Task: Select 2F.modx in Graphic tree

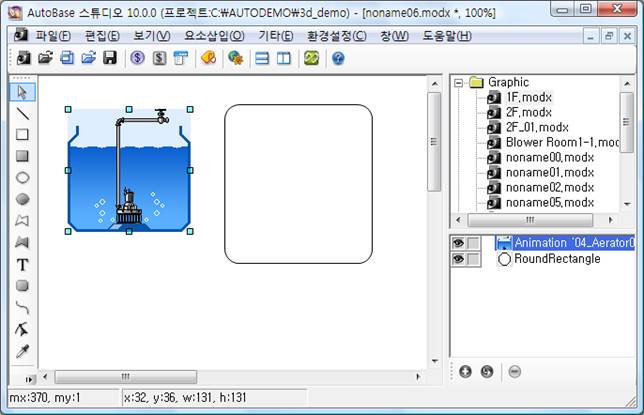Action: [x=529, y=112]
